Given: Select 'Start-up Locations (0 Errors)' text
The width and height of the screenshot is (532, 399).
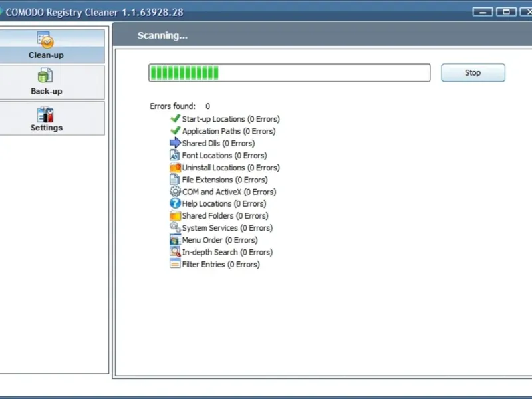Looking at the screenshot, I should tap(231, 119).
